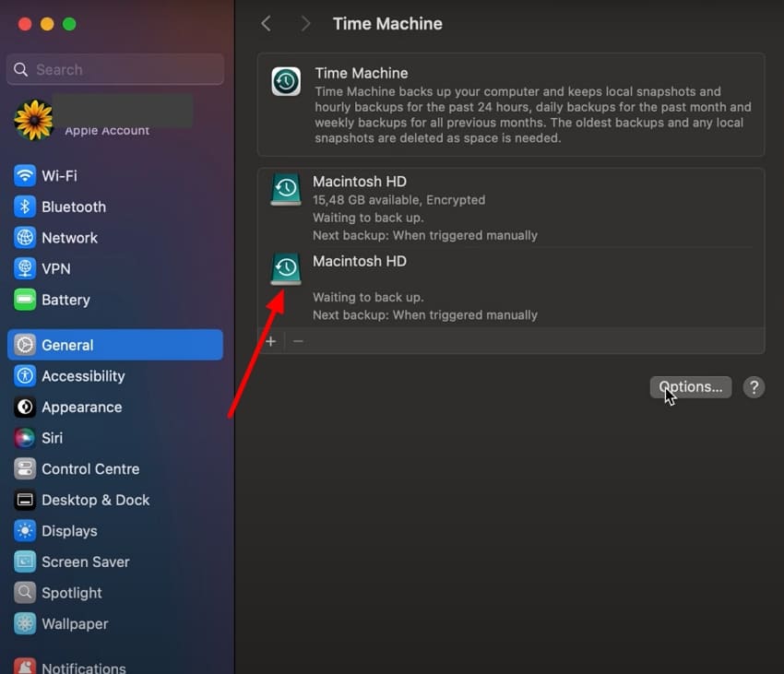Click the General gear icon
784x674 pixels.
(25, 345)
